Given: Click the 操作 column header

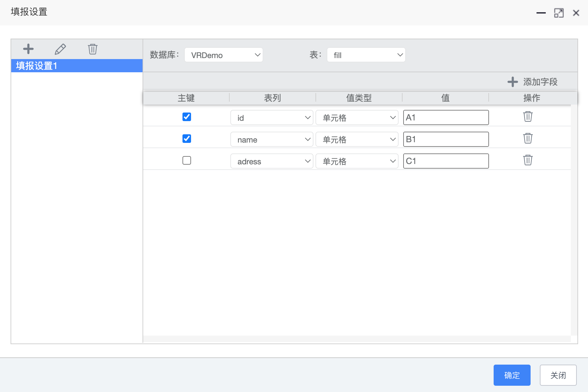Looking at the screenshot, I should tap(532, 98).
